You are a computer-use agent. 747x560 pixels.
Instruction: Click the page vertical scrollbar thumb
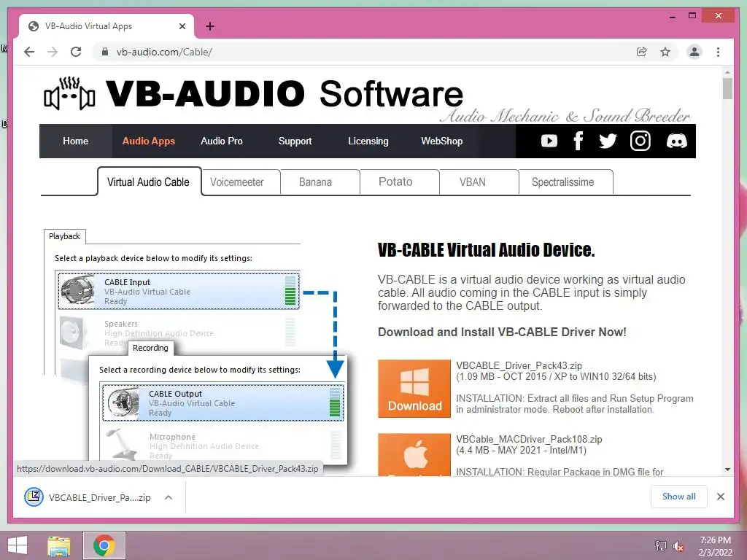point(727,88)
